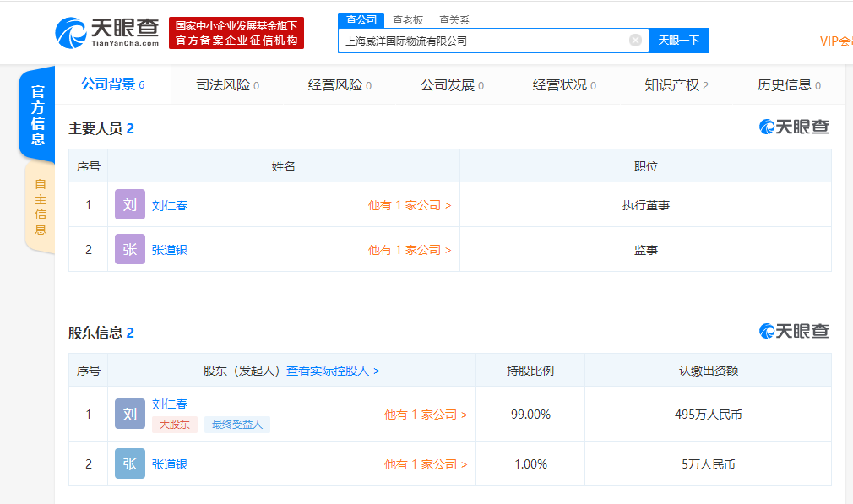The image size is (853, 504).
Task: Click the 天眼查 watermark logo beside 主要人员
Action: coord(793,127)
